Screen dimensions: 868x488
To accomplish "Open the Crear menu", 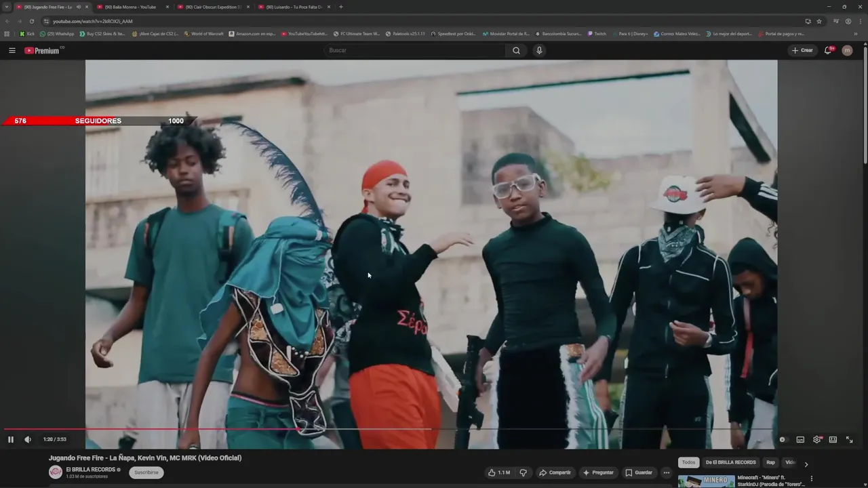I will [802, 50].
